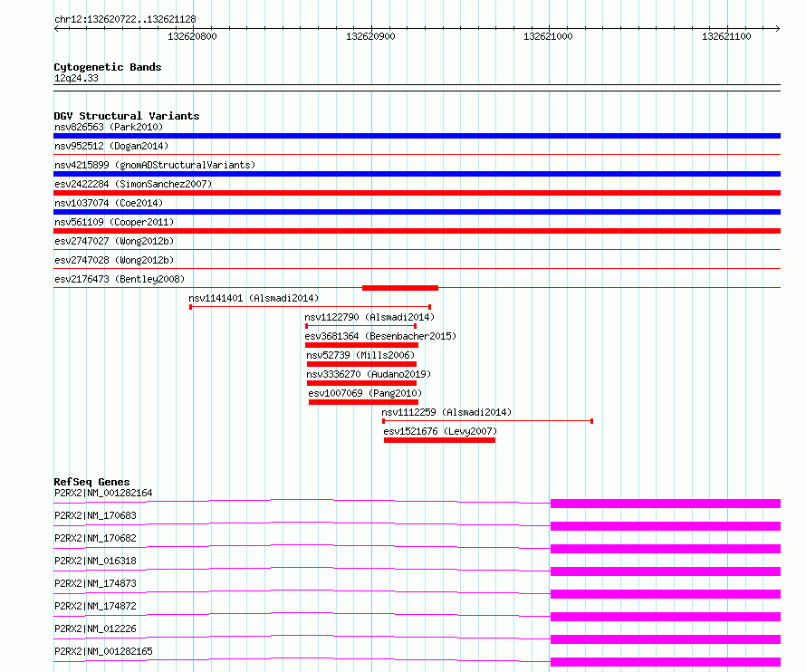This screenshot has width=806, height=672.
Task: Click the right scroll arrow on ruler
Action: click(777, 28)
